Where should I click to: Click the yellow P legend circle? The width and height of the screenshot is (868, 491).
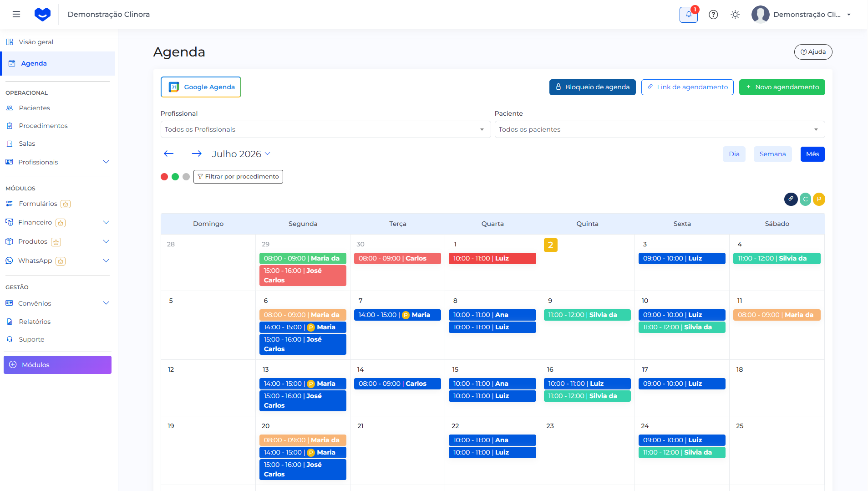point(819,199)
